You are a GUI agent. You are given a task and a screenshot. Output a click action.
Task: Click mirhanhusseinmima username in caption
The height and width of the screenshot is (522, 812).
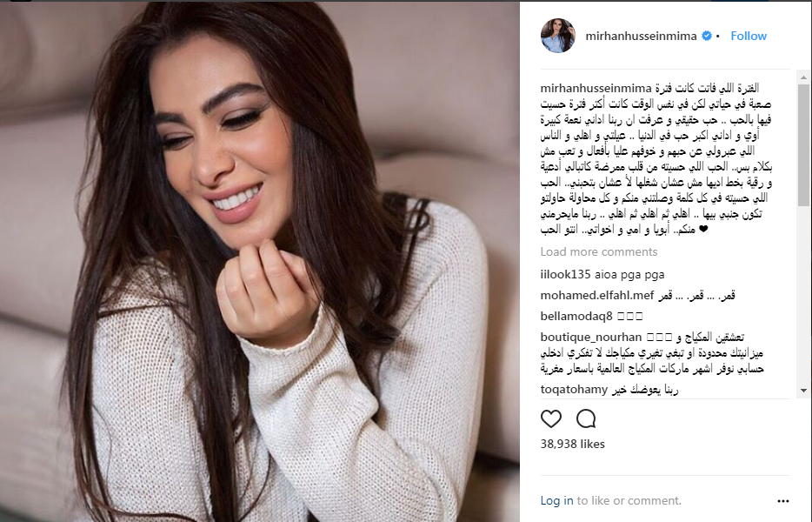click(x=596, y=88)
